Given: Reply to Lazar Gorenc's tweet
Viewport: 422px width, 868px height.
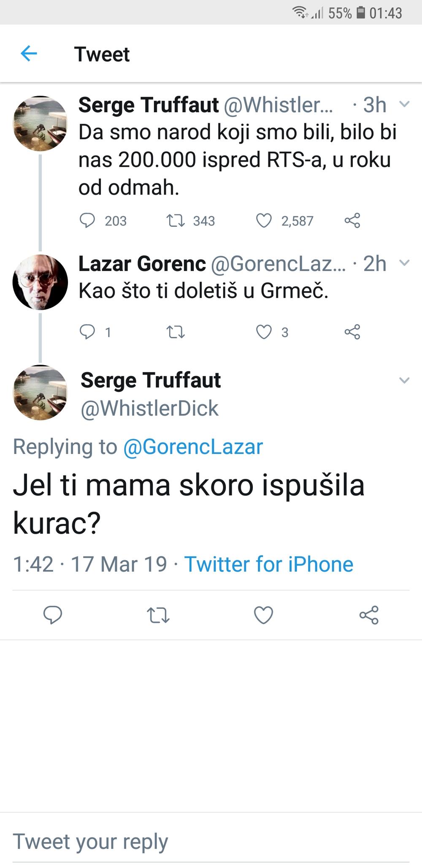Looking at the screenshot, I should click(87, 332).
